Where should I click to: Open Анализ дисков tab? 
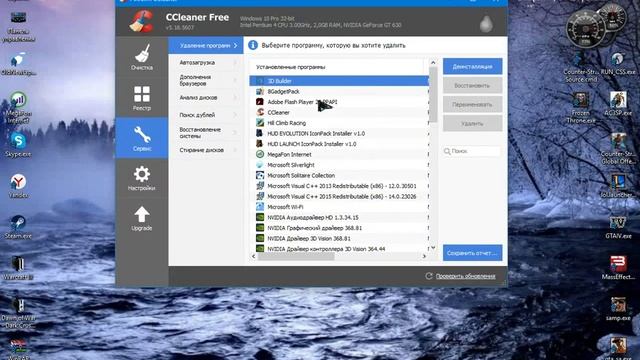click(206, 98)
